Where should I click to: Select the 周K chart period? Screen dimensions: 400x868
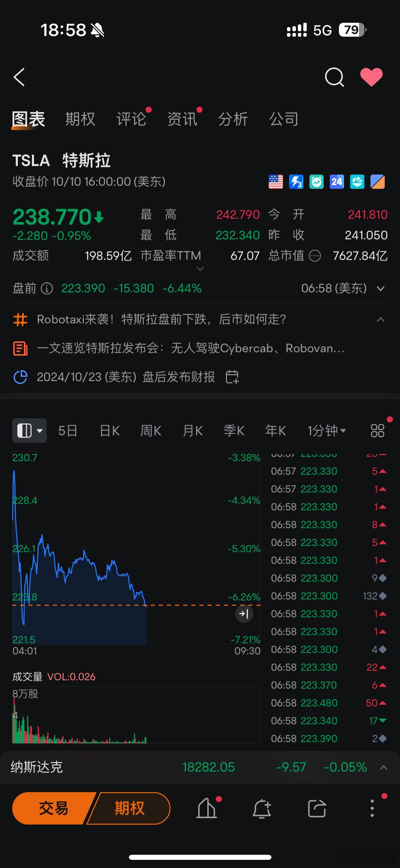pos(151,431)
